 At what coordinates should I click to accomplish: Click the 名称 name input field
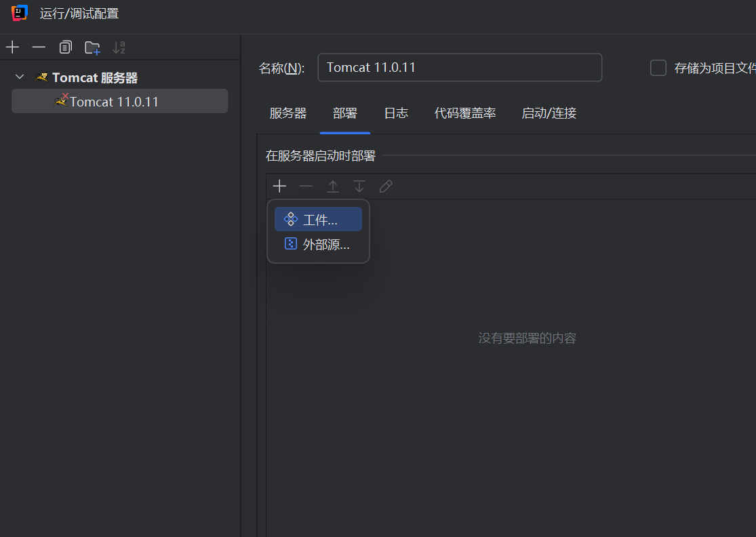pyautogui.click(x=460, y=68)
